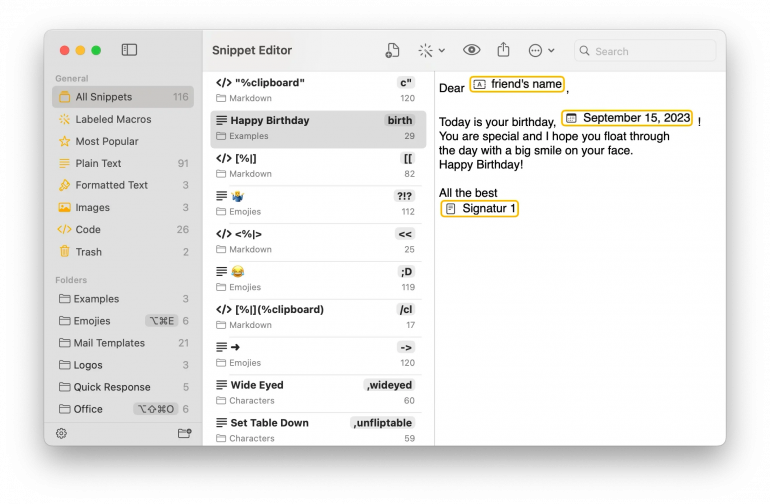Toggle the sidebar visibility button

[x=129, y=50]
